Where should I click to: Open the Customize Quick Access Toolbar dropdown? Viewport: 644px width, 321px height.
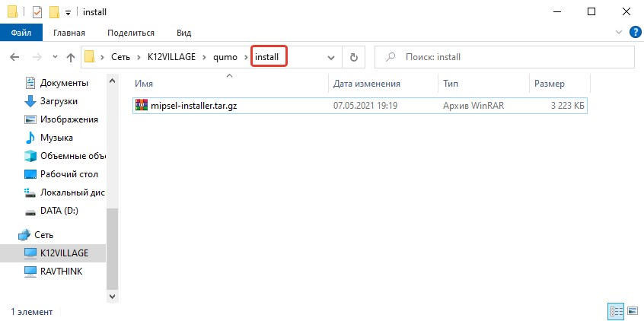69,13
